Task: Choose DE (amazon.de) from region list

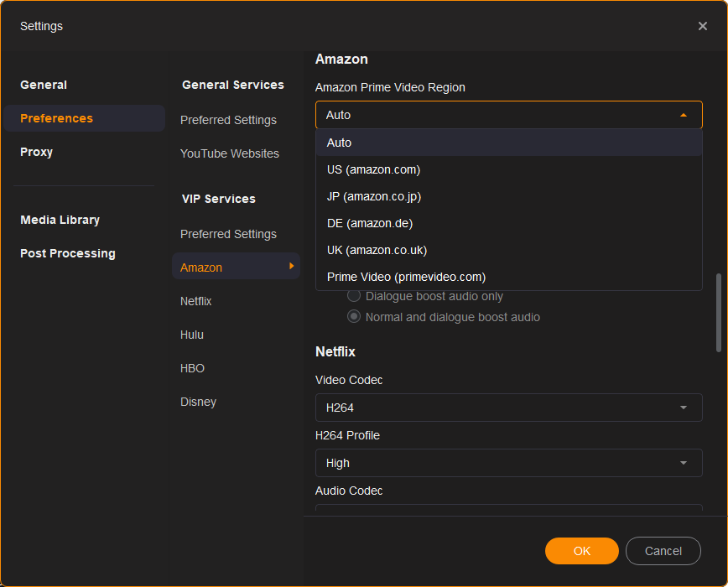Action: tap(369, 223)
